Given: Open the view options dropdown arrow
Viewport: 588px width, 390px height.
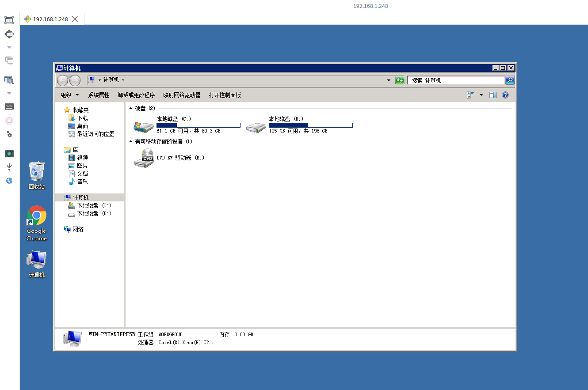Looking at the screenshot, I should tap(481, 95).
